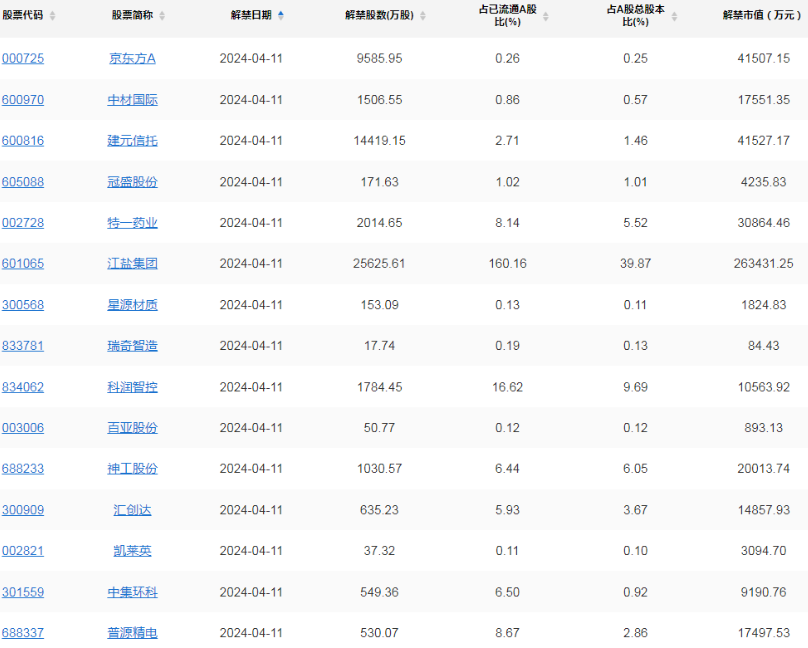The image size is (808, 648).
Task: Open stock code 601065 link
Action: pyautogui.click(x=23, y=263)
